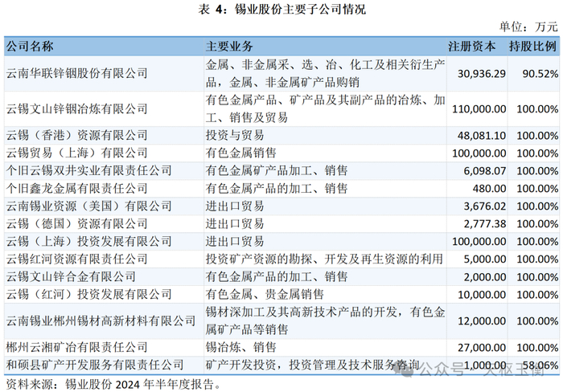Click company name 云南锡业资源（美国）有限公司
563x392 pixels.
pos(88,206)
